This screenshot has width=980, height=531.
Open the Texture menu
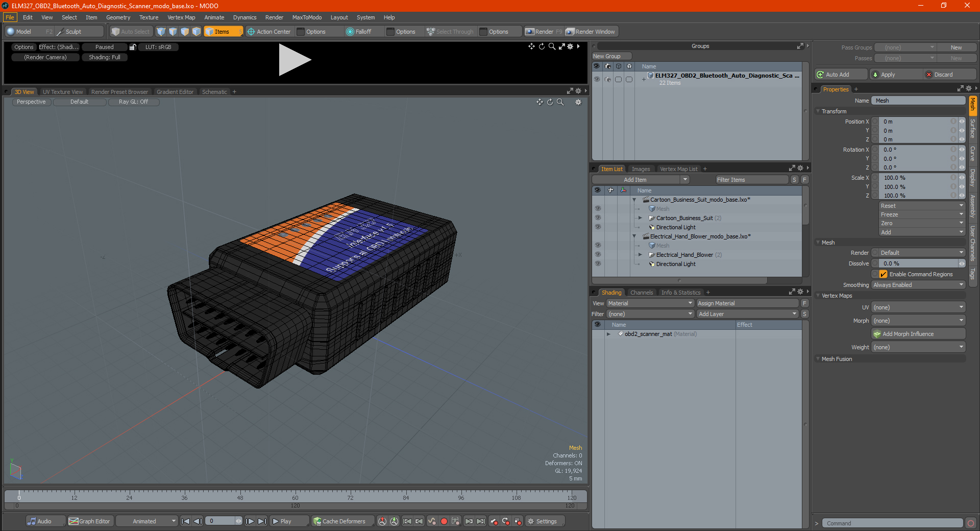pos(149,17)
